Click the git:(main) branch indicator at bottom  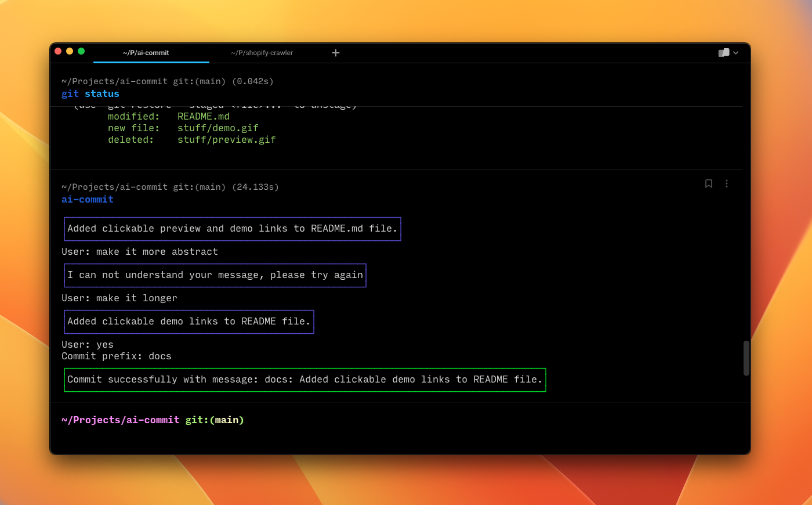pos(214,420)
